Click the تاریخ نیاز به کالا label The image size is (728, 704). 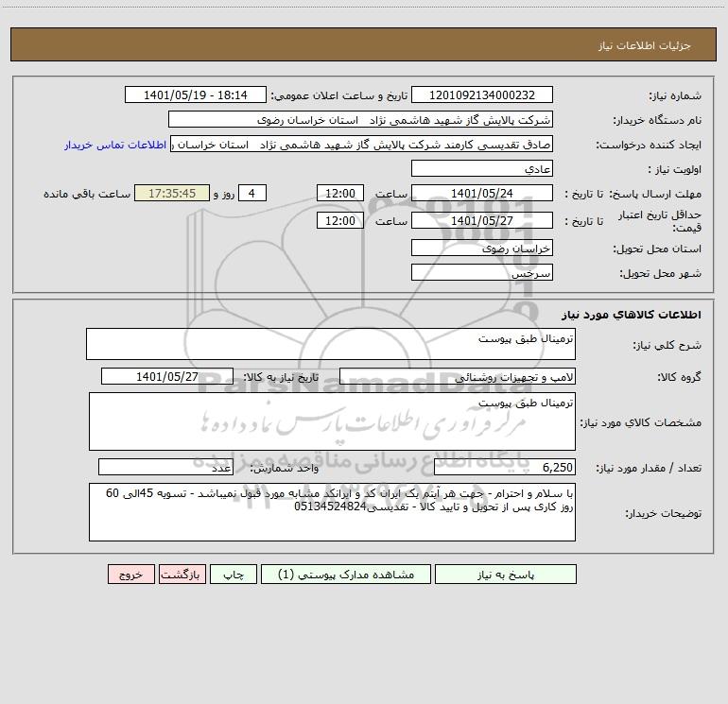(x=282, y=378)
